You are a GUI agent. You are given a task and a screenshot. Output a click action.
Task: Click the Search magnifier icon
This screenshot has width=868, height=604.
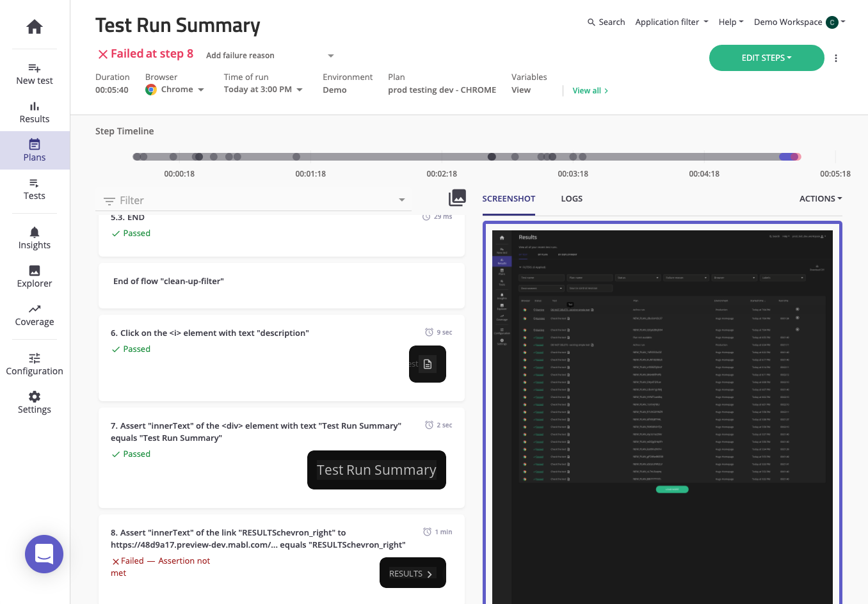point(591,22)
